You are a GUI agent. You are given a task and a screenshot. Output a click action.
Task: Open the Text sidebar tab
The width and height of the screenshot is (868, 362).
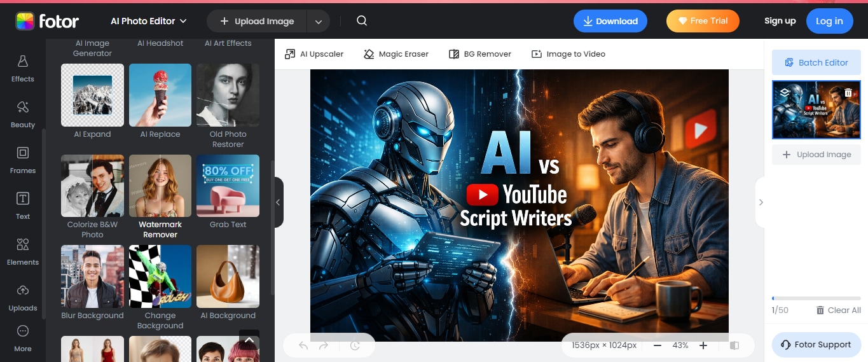pyautogui.click(x=23, y=206)
